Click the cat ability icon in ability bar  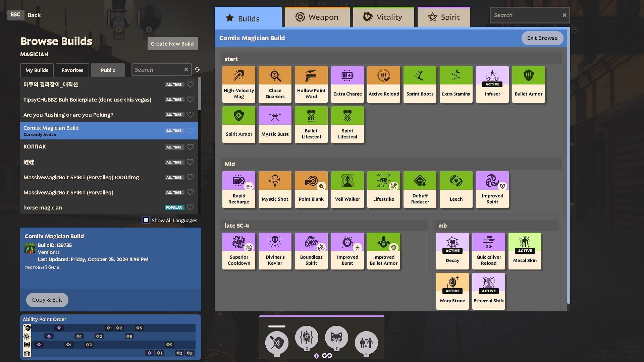point(336,338)
